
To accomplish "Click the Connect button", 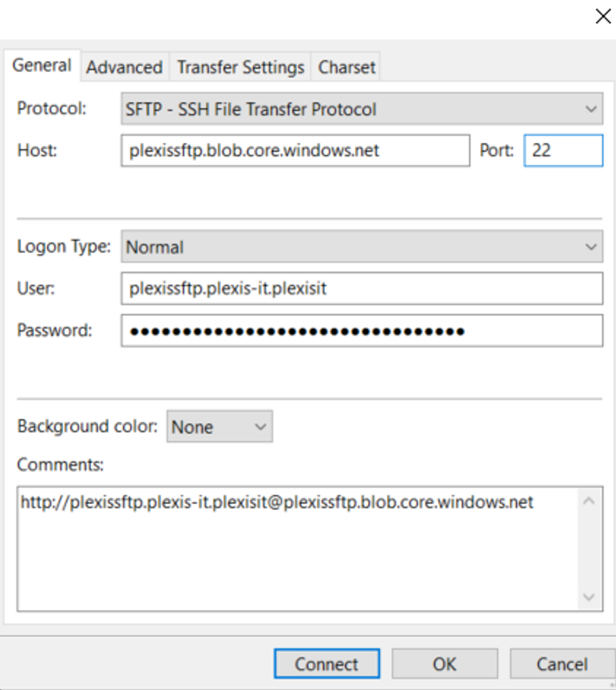I will (x=327, y=664).
